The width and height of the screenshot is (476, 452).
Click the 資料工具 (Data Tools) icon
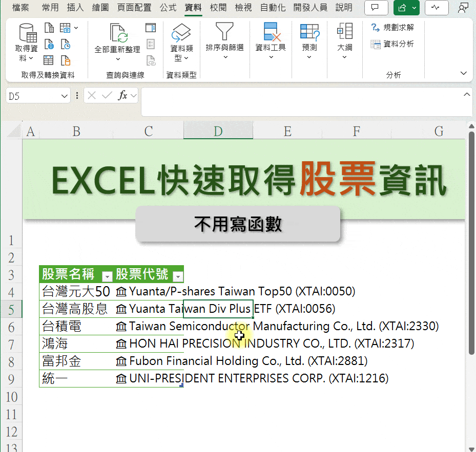coord(270,44)
